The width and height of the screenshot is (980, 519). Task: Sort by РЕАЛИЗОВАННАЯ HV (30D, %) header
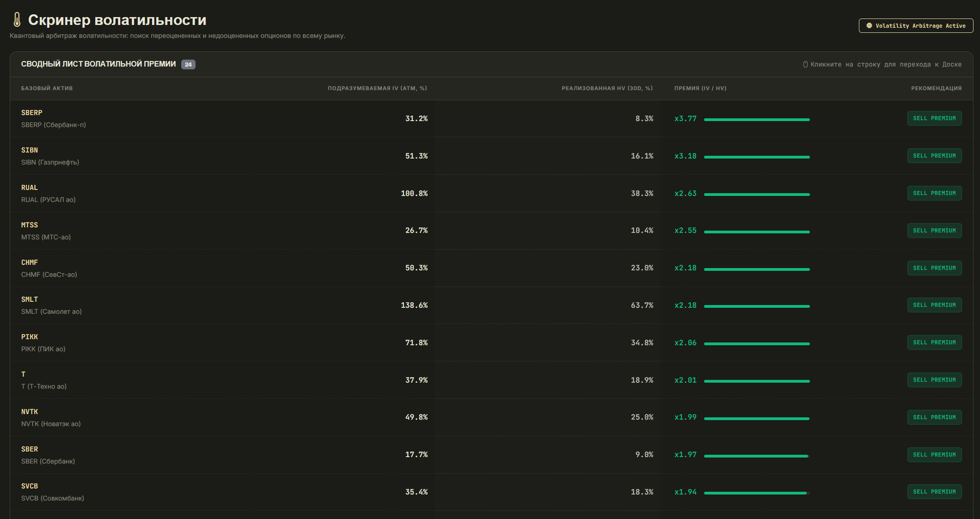click(607, 88)
